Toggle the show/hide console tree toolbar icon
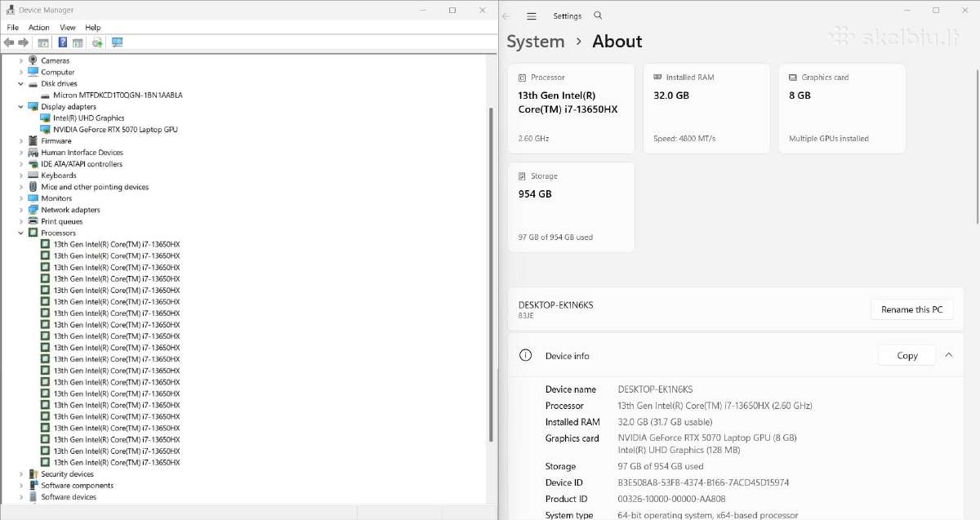 click(43, 42)
